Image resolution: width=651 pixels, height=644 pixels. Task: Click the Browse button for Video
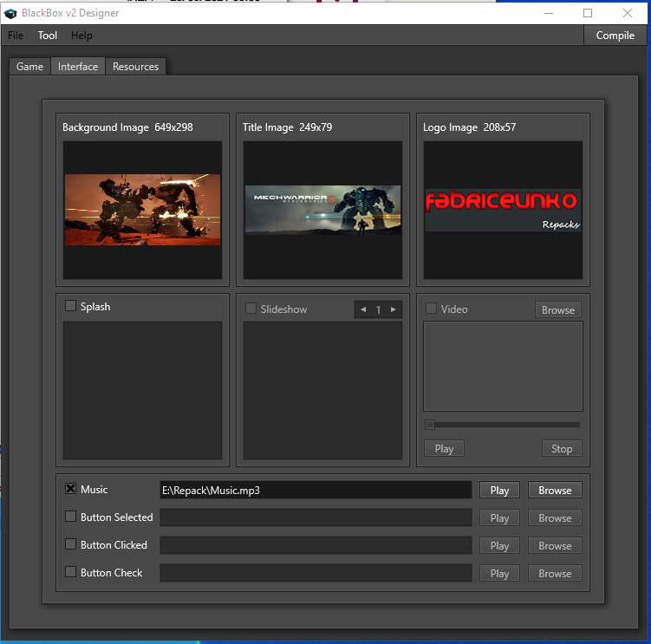(x=558, y=309)
